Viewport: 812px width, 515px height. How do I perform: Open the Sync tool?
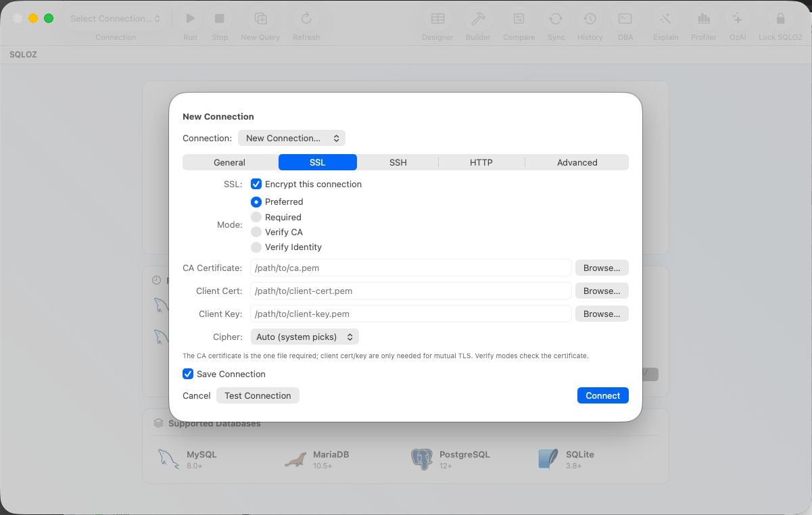click(x=556, y=19)
